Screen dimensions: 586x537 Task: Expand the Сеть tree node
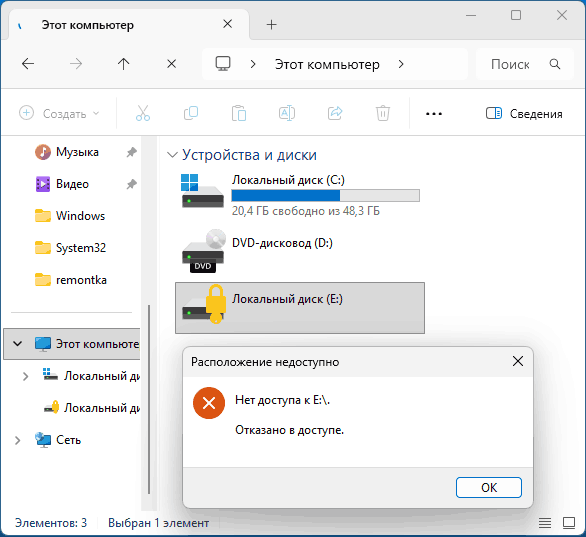[18, 440]
